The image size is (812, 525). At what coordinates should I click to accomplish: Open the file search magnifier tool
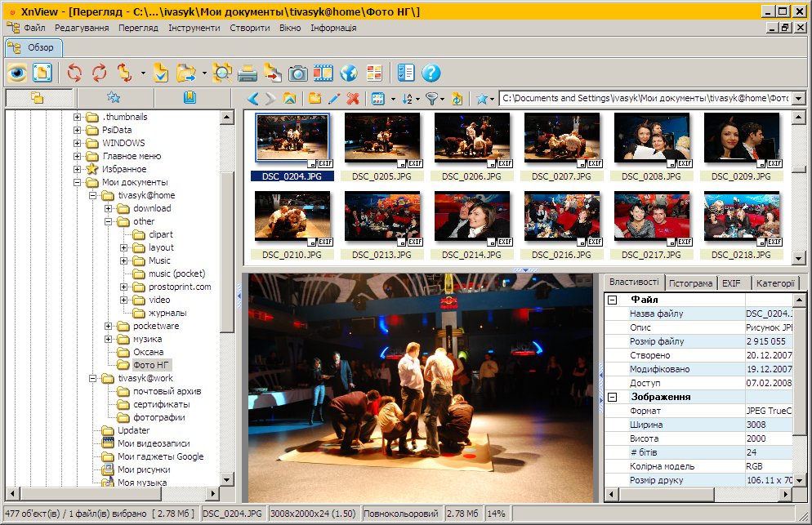(222, 73)
